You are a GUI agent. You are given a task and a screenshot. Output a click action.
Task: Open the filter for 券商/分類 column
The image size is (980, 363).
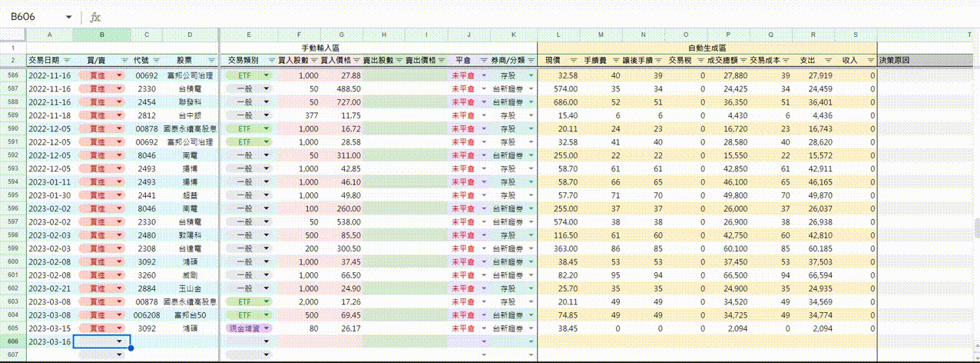(x=531, y=60)
